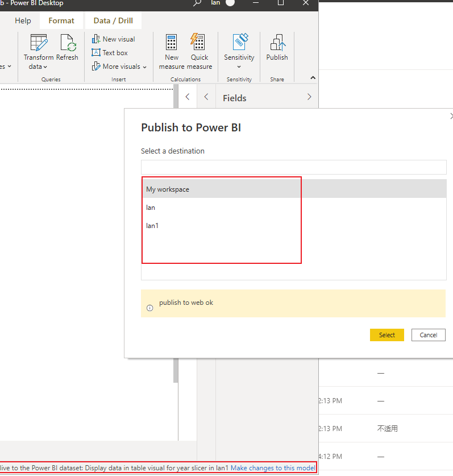453x476 pixels.
Task: Open the More visuals menu
Action: (119, 66)
